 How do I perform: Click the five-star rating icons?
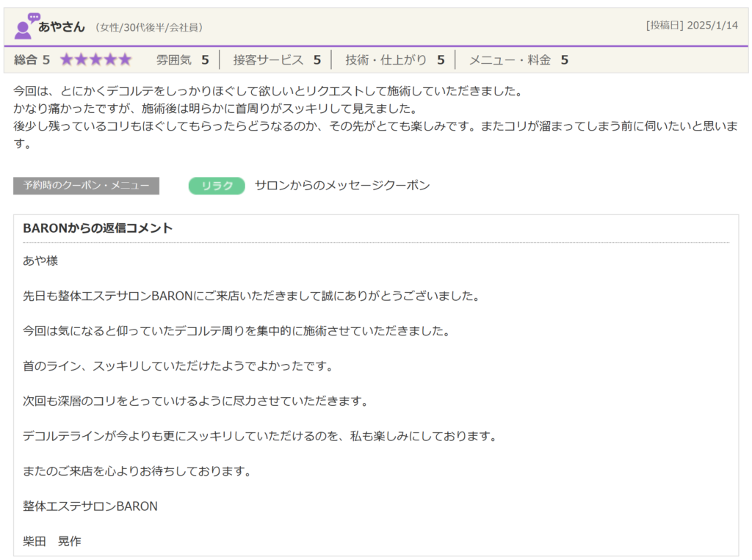tap(95, 60)
